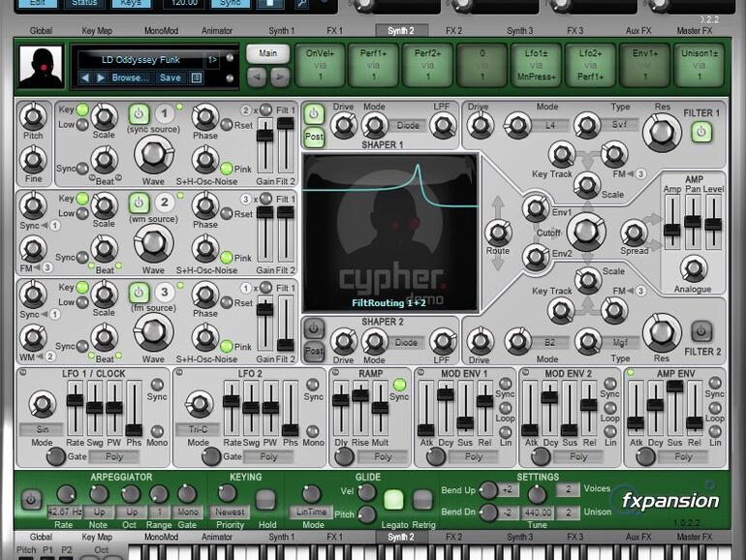Toggle Shaper 1 Post button

[314, 137]
